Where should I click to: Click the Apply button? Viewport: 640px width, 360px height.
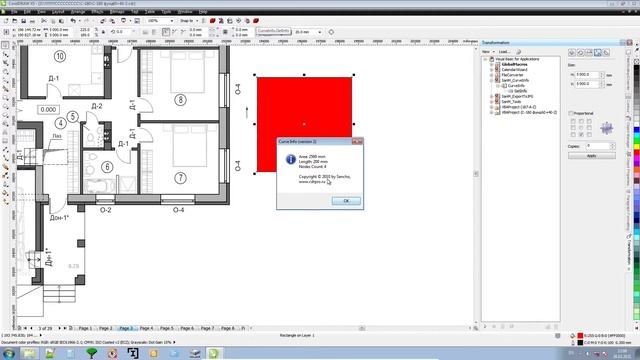click(591, 156)
